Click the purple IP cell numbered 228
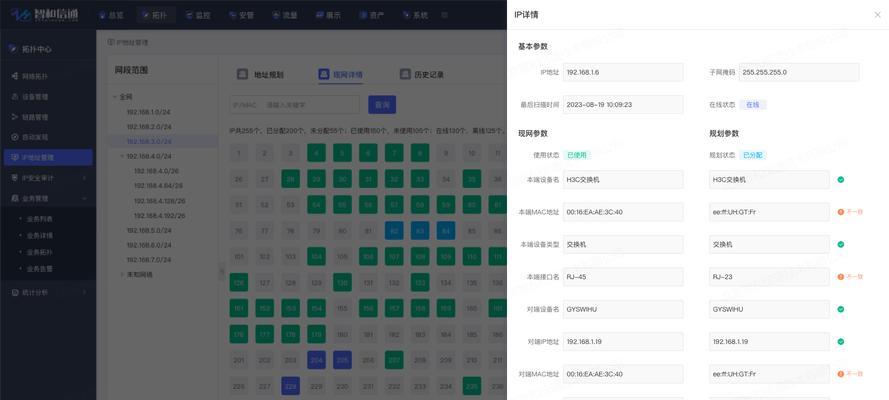889x400 pixels. [290, 386]
